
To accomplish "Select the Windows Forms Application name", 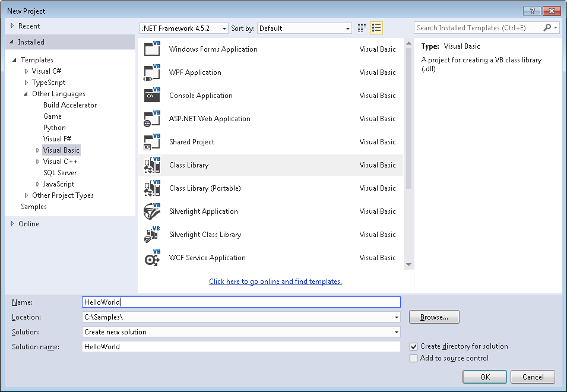I will [213, 49].
